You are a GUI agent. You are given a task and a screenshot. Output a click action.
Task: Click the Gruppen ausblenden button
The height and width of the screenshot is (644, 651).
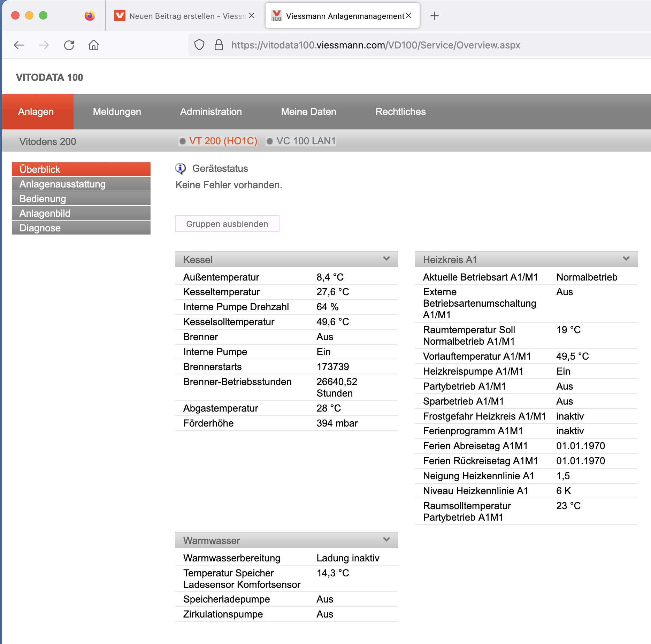(x=227, y=224)
